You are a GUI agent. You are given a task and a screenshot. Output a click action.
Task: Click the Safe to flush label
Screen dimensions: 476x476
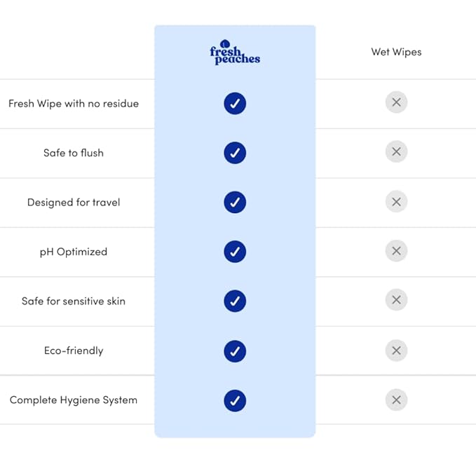(x=74, y=153)
